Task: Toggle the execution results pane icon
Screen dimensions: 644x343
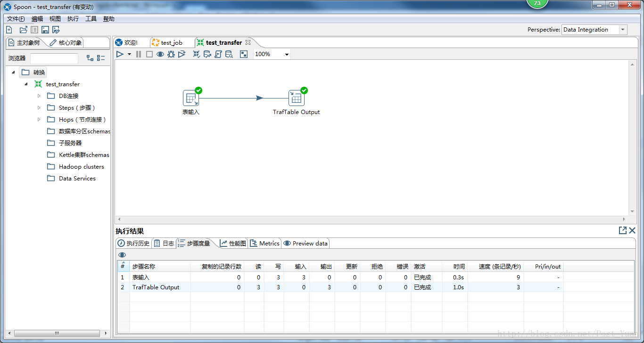Action: (x=244, y=54)
